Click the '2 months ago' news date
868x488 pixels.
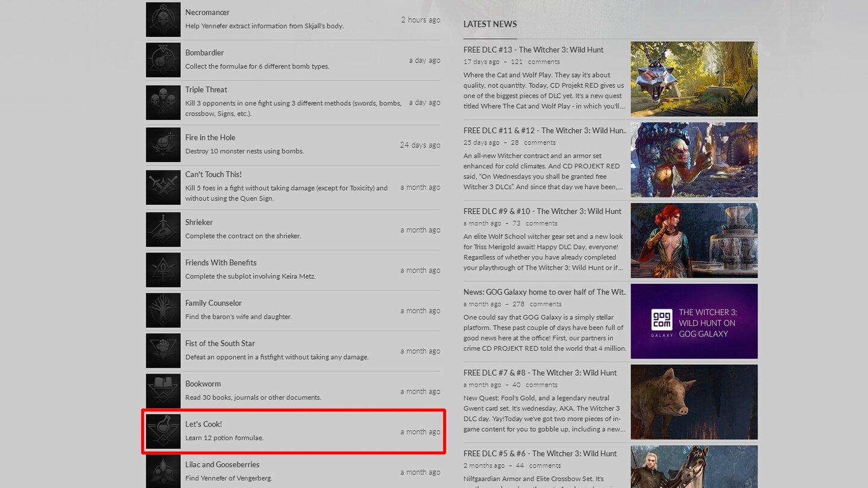[x=484, y=466]
